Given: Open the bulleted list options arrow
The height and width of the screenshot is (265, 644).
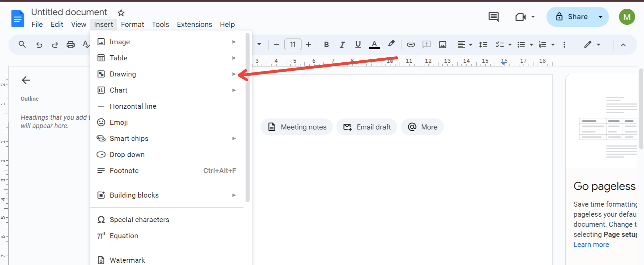Looking at the screenshot, I should click(x=531, y=45).
